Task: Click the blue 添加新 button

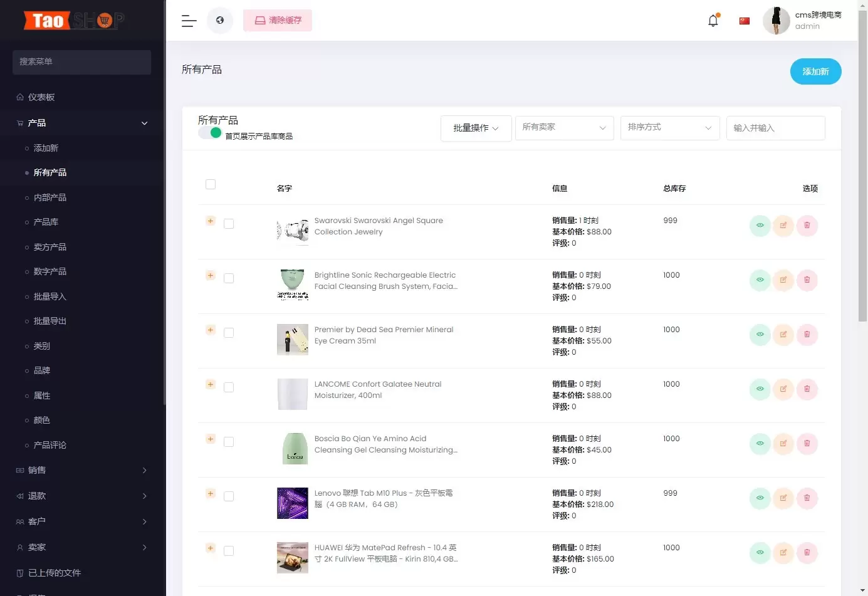Action: [815, 71]
